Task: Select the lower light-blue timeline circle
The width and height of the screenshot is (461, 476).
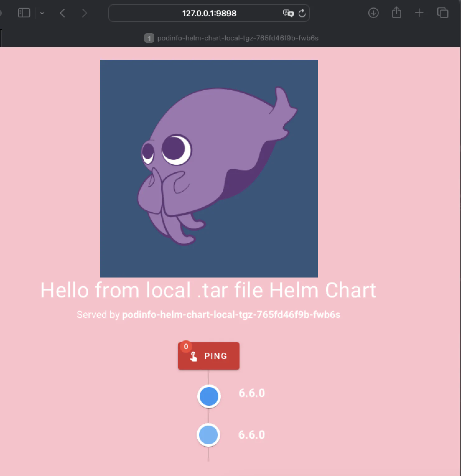Action: 208,435
